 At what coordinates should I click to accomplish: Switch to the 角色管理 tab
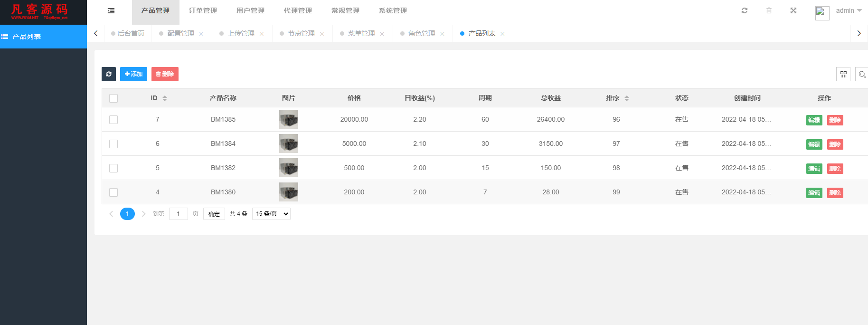422,33
